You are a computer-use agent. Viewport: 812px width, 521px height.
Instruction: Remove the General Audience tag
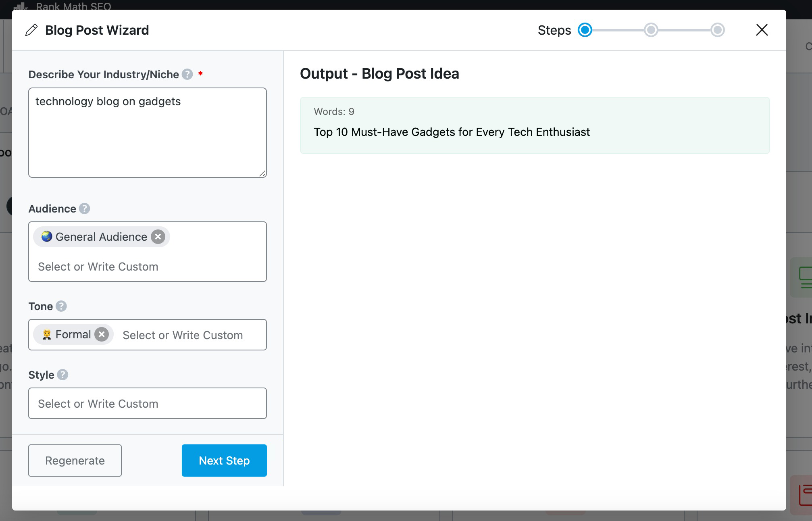coord(158,237)
